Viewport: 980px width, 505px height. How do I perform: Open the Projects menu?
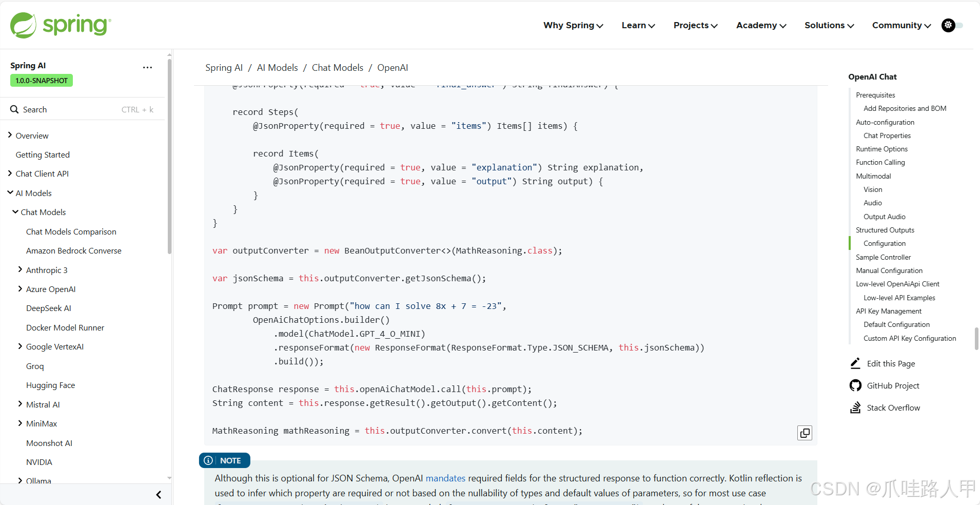[x=695, y=25]
